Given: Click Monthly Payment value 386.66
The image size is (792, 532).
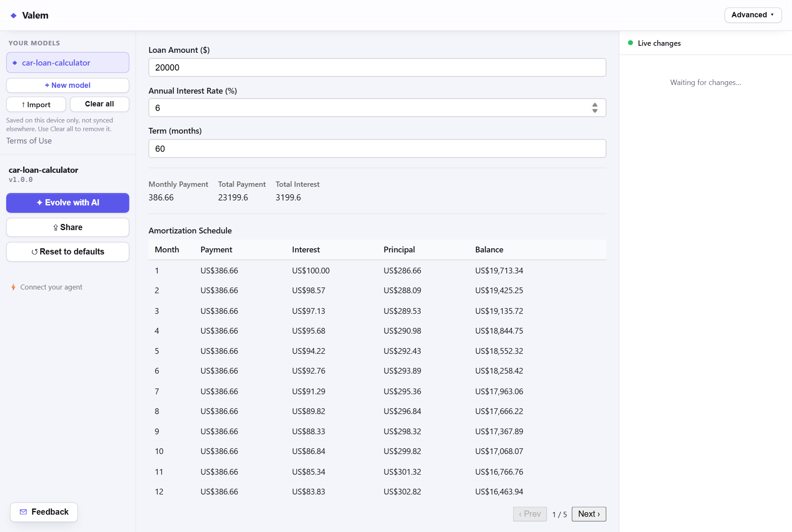Looking at the screenshot, I should tap(161, 198).
